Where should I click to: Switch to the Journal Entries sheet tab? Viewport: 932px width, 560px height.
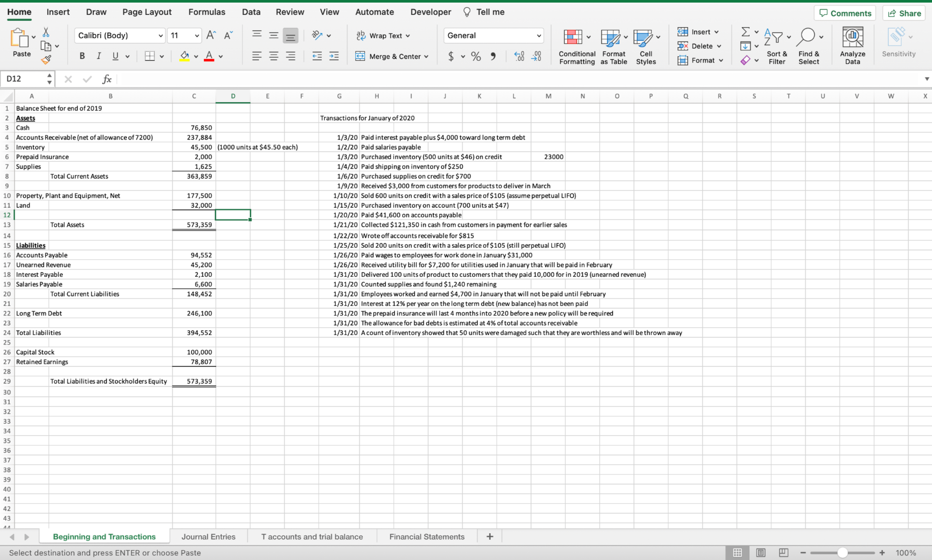click(x=208, y=536)
